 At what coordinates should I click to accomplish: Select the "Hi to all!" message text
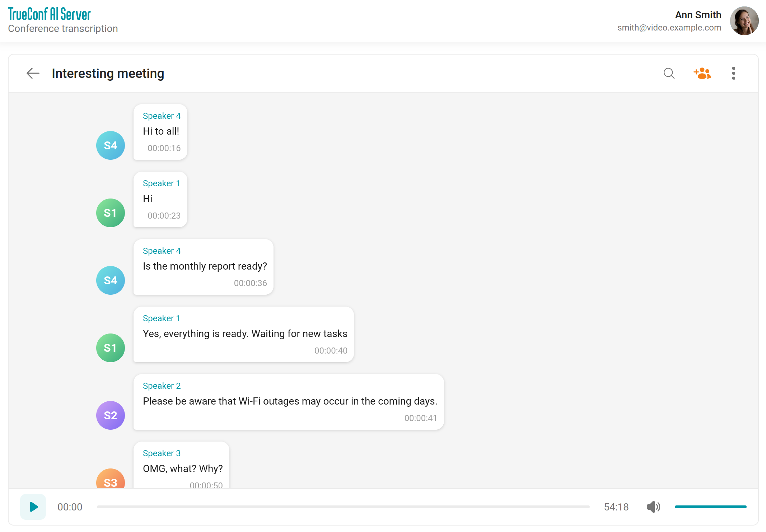(x=161, y=131)
